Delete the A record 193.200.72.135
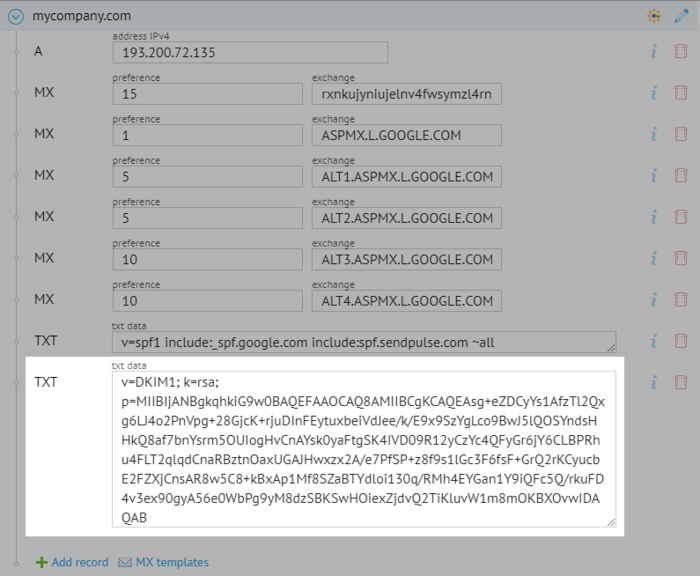This screenshot has width=700, height=576. (681, 51)
